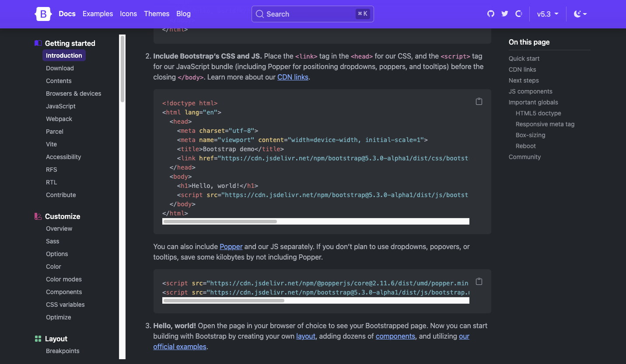Click the Getting started book icon
Screen dimensions: 626x364
[x=38, y=43]
